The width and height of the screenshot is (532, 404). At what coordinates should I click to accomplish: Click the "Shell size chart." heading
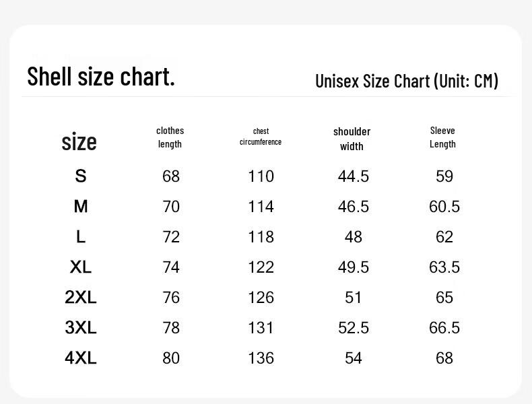101,77
